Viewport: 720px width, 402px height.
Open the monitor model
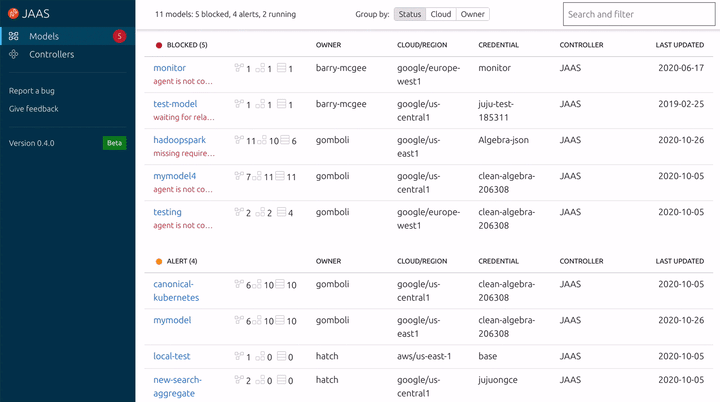coord(169,68)
